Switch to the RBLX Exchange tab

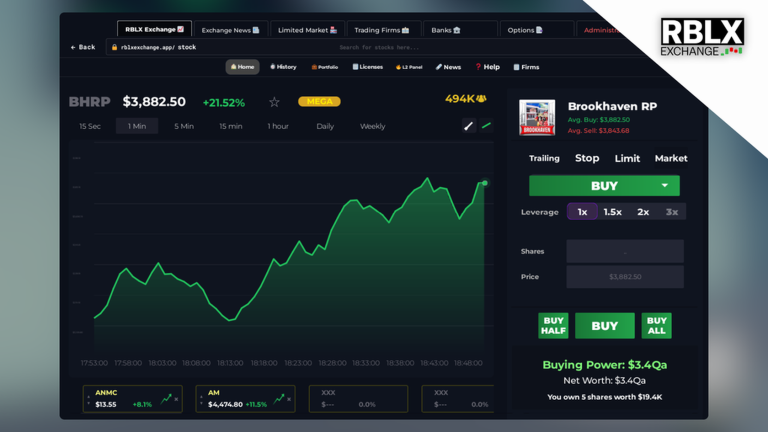coord(154,29)
